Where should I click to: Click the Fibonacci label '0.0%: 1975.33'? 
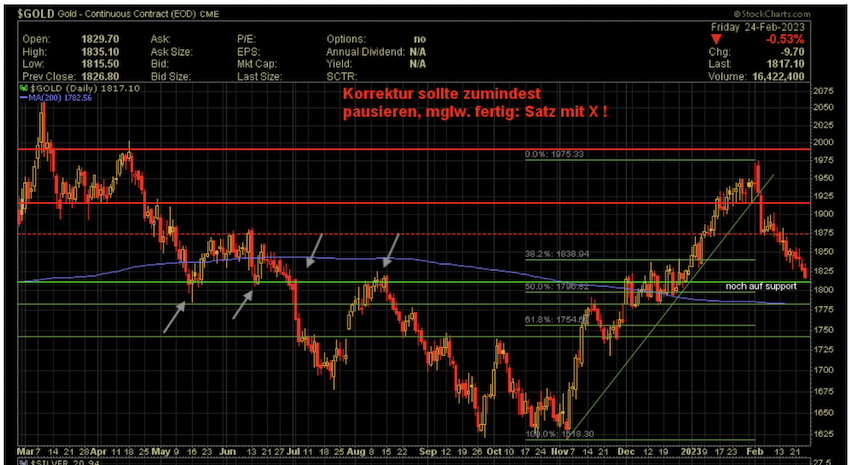(x=554, y=154)
